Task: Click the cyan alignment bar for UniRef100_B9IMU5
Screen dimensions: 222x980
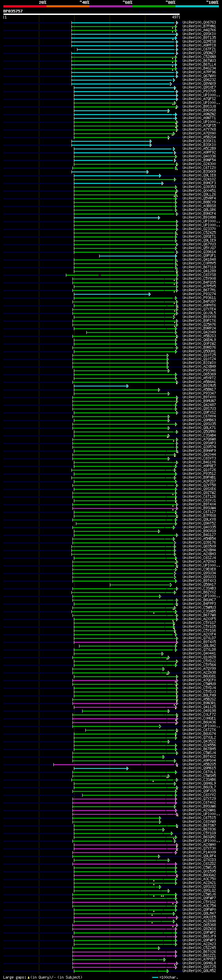Action: pyautogui.click(x=101, y=386)
